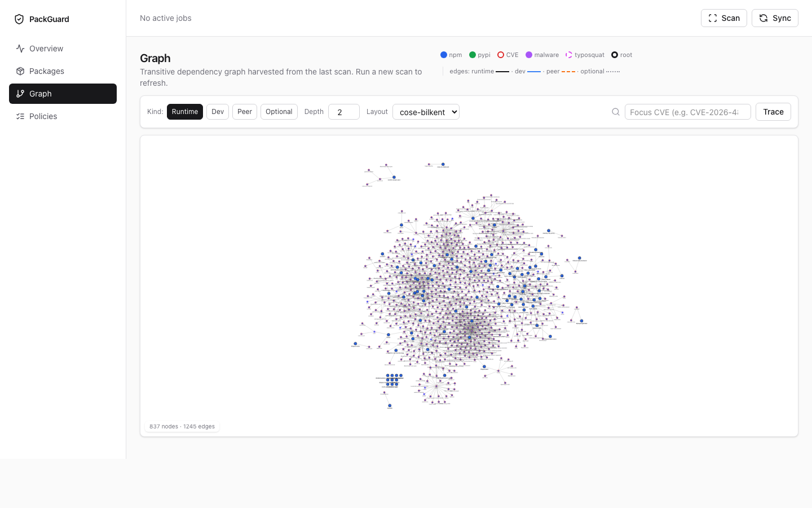Click the scan frame icon in header
Viewport: 812px width, 508px height.
[713, 18]
